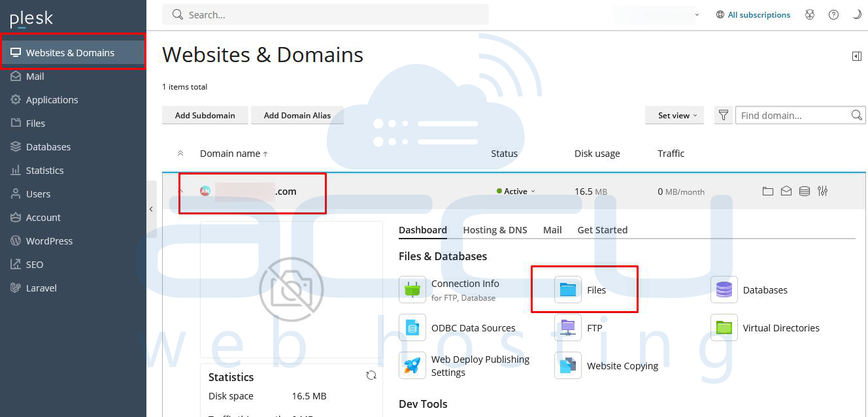Screen dimensions: 868x417
Task: Refresh the Statistics panel
Action: 371,375
